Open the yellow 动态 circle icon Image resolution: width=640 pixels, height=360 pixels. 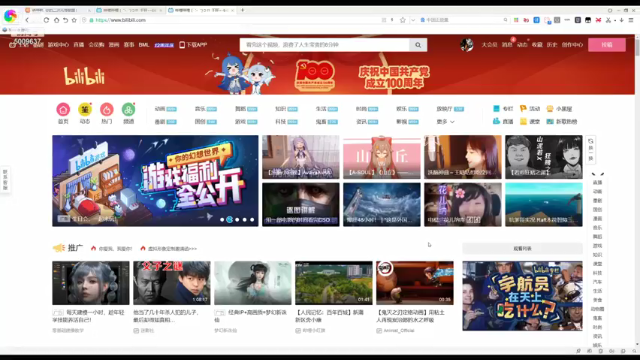tap(85, 109)
